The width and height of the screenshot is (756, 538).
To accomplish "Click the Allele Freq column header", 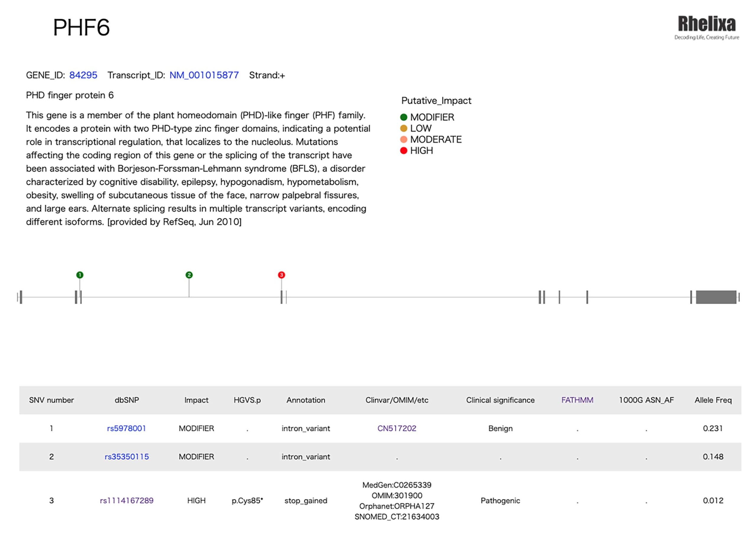I will coord(713,400).
